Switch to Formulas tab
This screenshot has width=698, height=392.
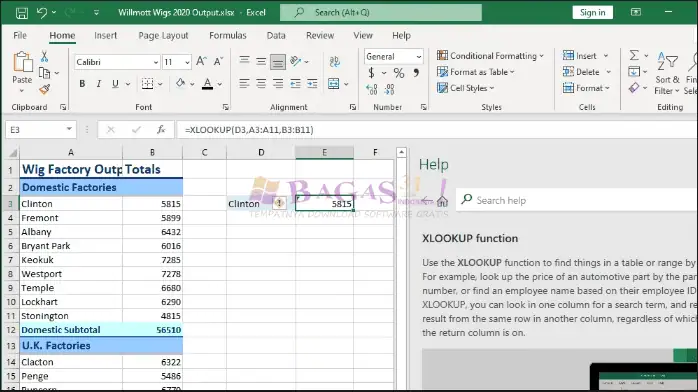[x=227, y=36]
